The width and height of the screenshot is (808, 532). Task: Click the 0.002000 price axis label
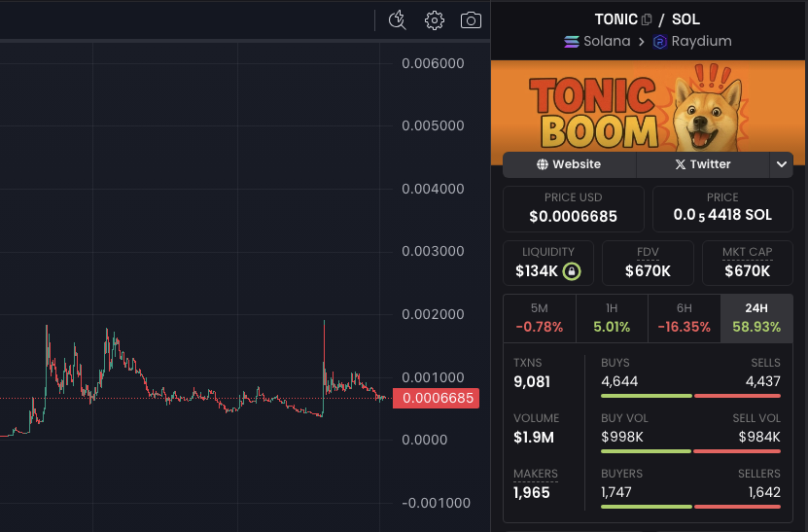pos(433,314)
